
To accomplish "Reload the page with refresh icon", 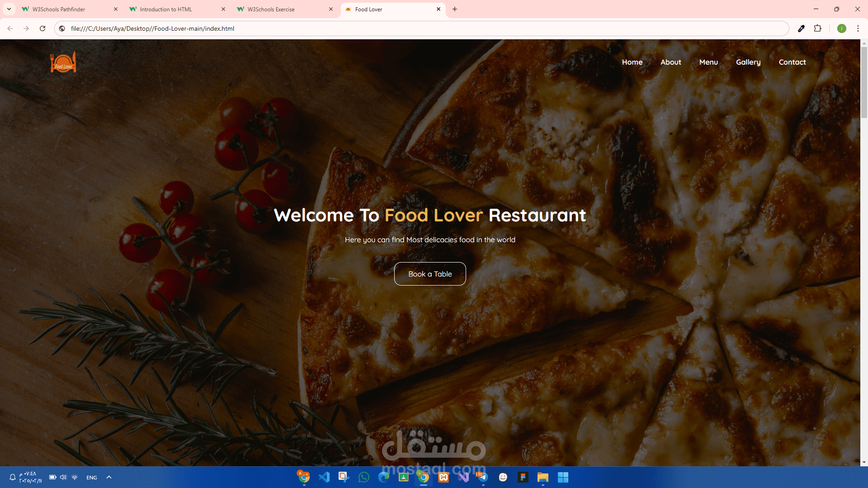I will [x=42, y=28].
